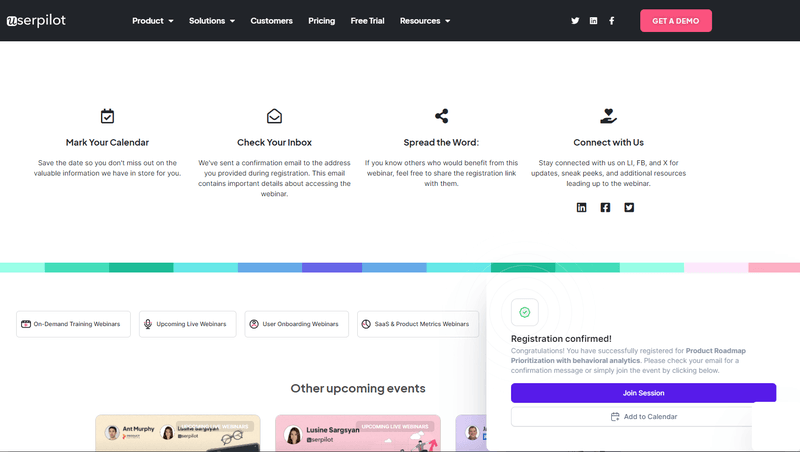Click the hand holding heart icon

608,116
